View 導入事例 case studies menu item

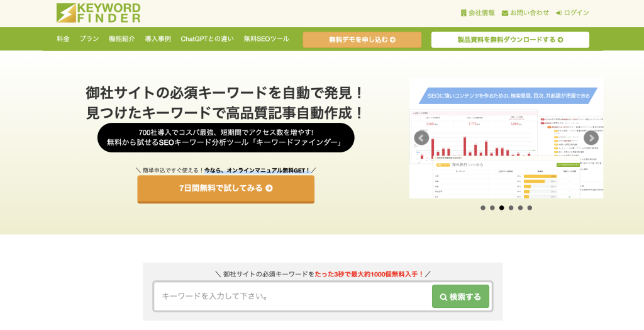158,39
